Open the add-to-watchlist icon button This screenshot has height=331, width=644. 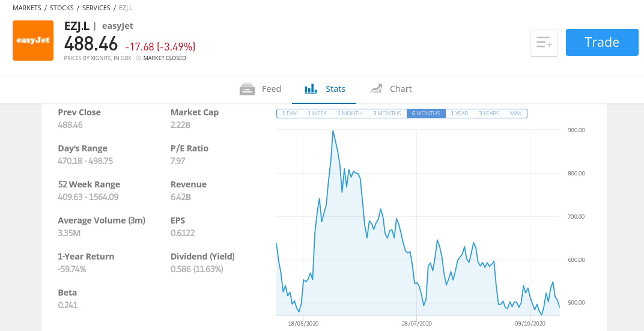pos(544,42)
